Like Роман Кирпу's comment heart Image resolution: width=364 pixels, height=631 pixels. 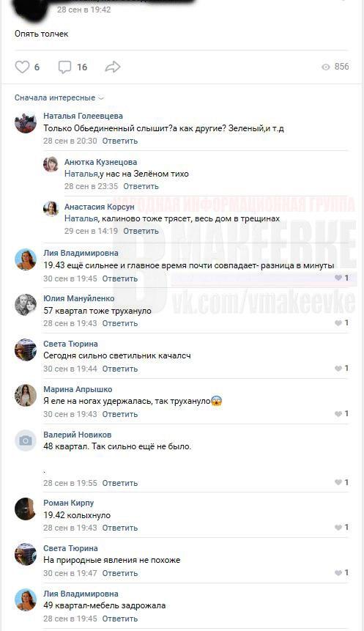click(x=338, y=527)
